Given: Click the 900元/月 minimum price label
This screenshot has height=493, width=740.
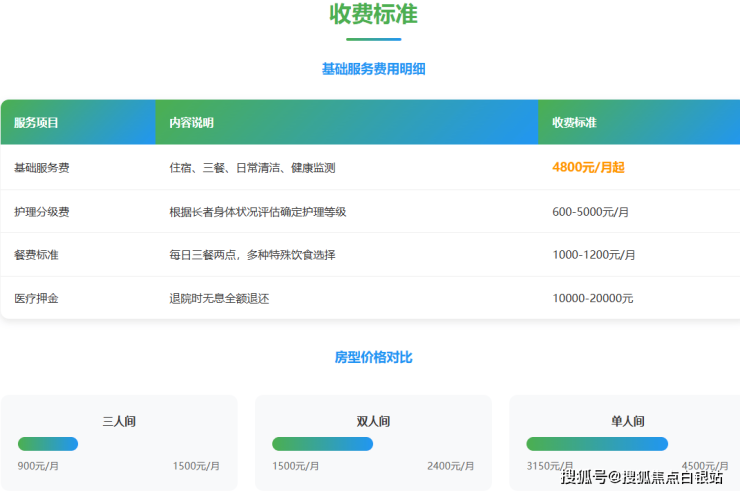Looking at the screenshot, I should coord(39,466).
